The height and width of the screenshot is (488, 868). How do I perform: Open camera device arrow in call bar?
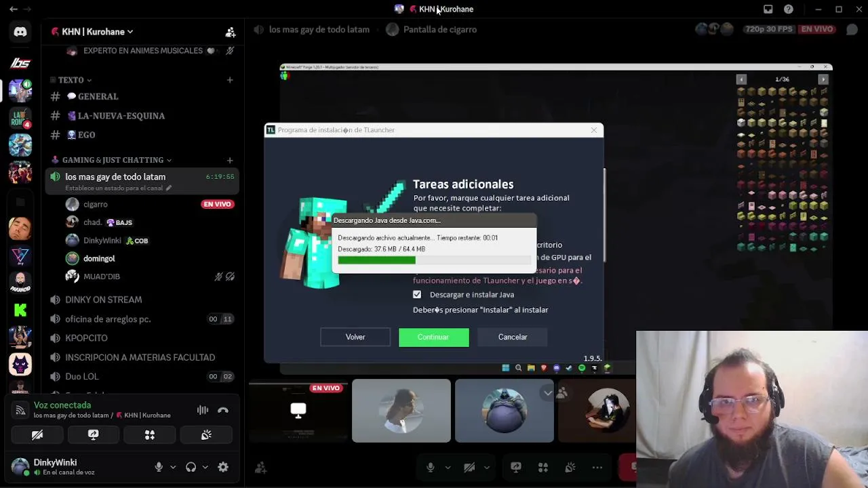[486, 467]
